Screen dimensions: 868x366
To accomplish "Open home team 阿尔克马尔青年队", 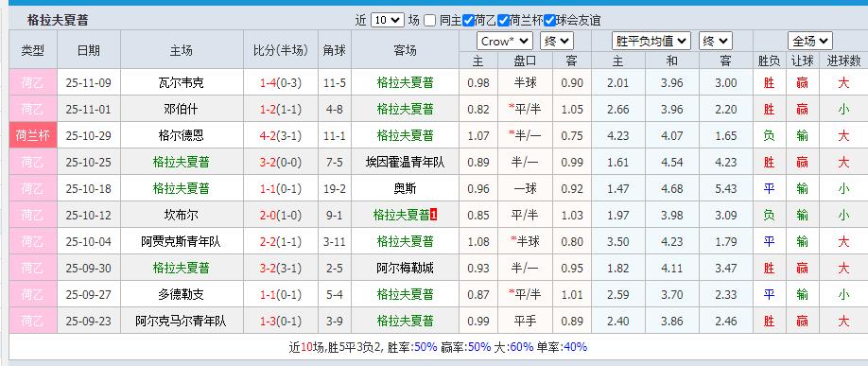I will click(181, 322).
